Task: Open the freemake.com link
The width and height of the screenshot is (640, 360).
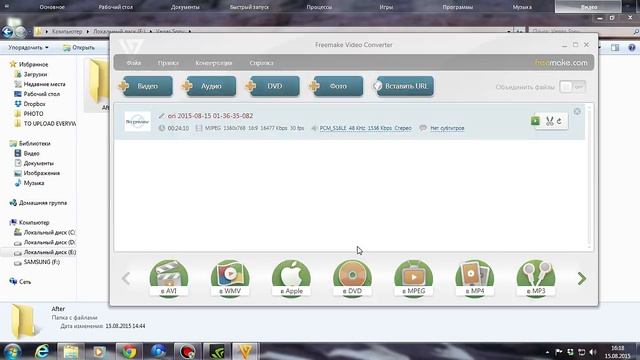Action: pyautogui.click(x=561, y=63)
